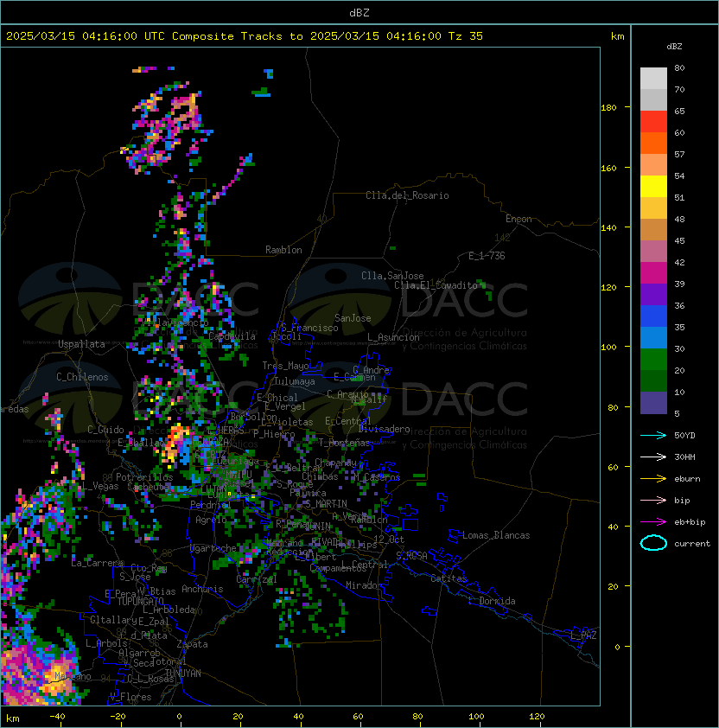
Task: Click the 'L_Asuncion' map label
Action: tap(393, 337)
